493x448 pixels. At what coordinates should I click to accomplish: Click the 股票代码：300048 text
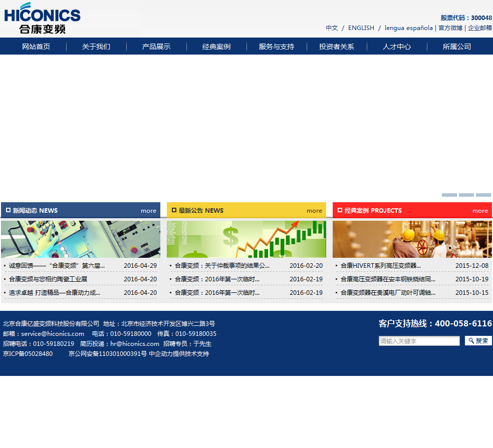click(x=466, y=18)
